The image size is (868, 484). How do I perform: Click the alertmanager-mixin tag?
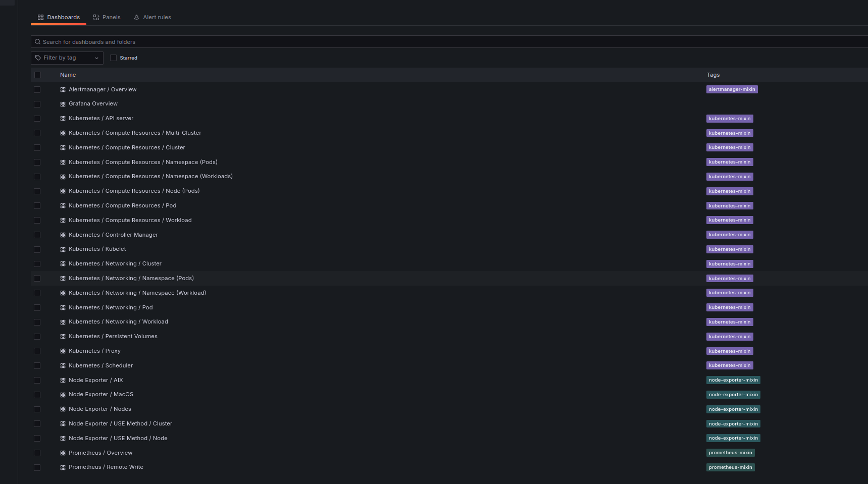pos(732,90)
